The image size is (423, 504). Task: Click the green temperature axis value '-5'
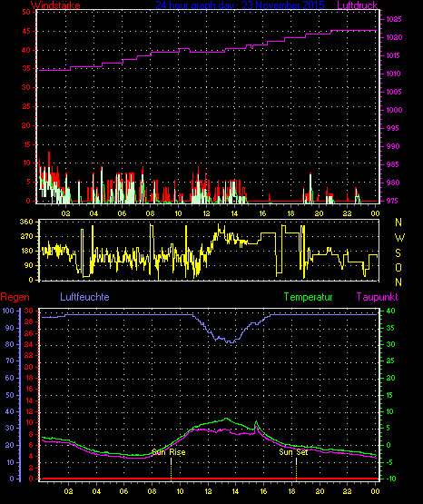[389, 462]
